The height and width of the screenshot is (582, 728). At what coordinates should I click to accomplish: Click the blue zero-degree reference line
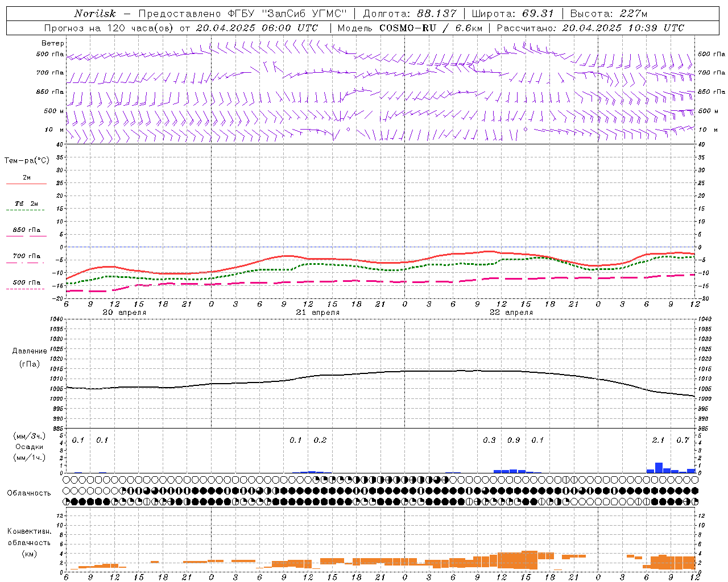(x=380, y=247)
